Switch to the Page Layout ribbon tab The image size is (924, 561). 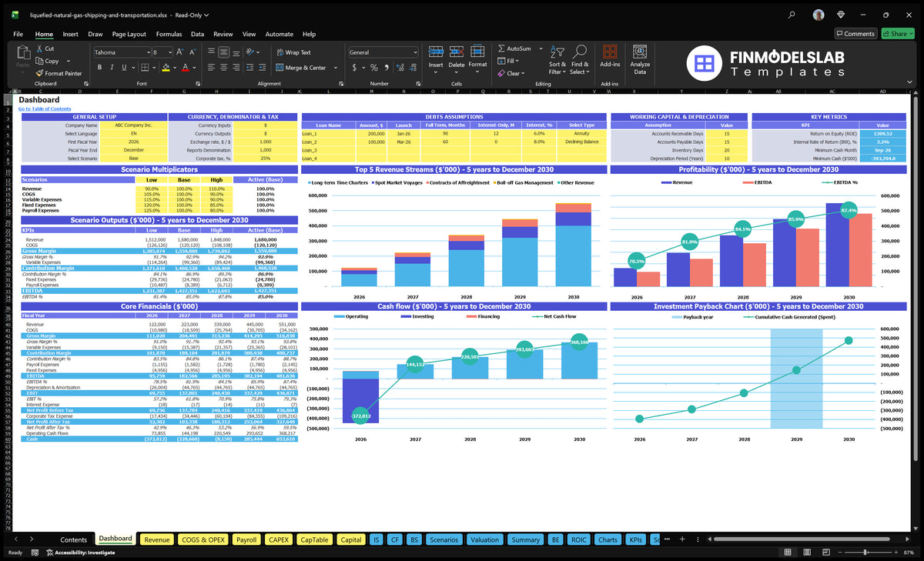pyautogui.click(x=129, y=34)
